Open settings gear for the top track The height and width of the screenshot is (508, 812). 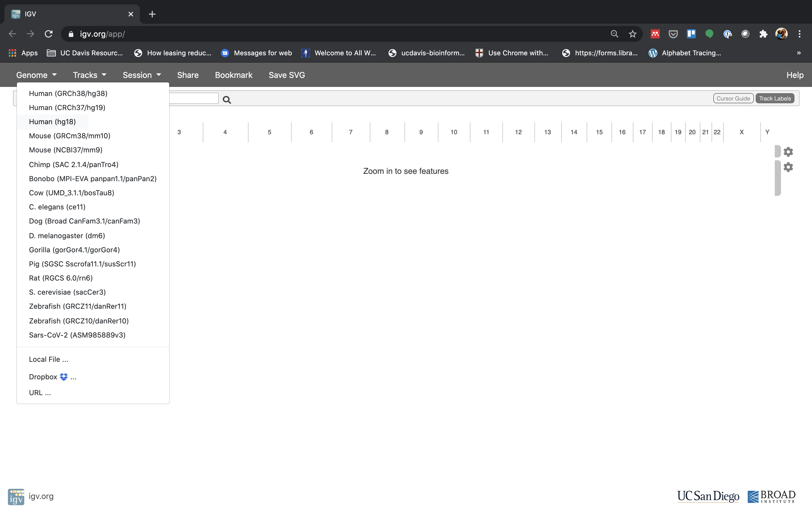(x=788, y=152)
